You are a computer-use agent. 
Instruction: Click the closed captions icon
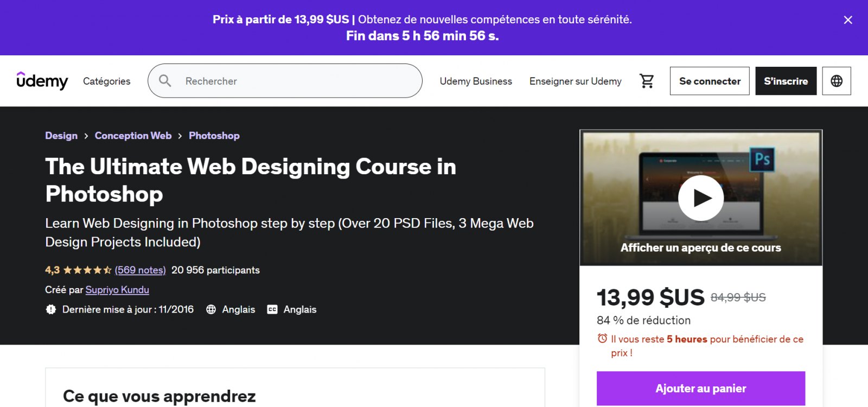point(272,309)
